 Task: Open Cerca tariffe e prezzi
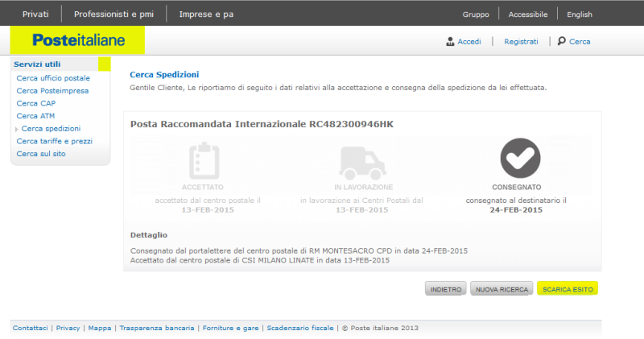(x=54, y=141)
